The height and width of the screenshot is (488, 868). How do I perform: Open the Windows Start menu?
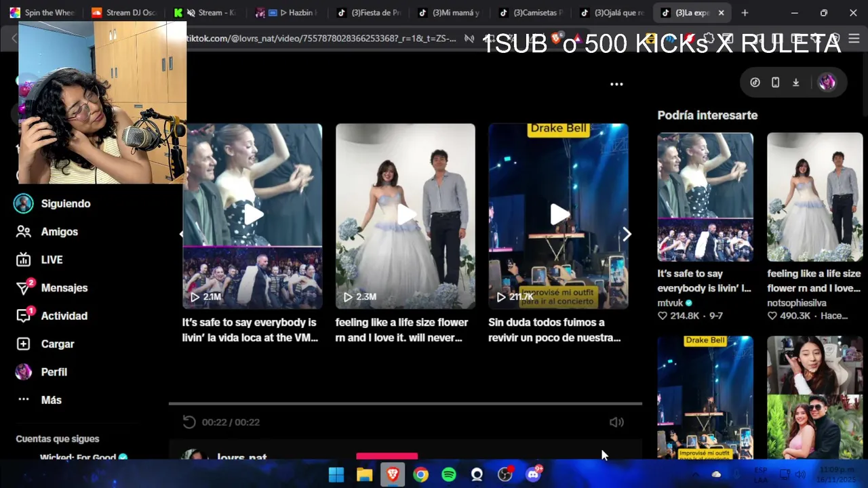coord(336,474)
